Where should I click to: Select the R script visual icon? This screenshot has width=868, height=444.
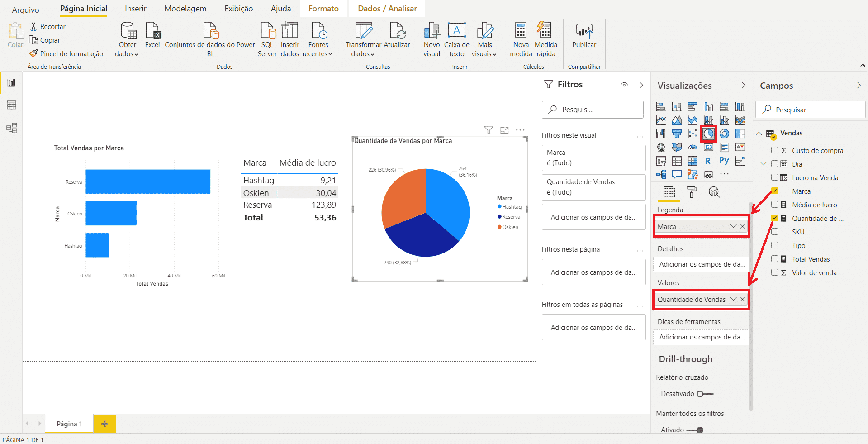point(708,161)
